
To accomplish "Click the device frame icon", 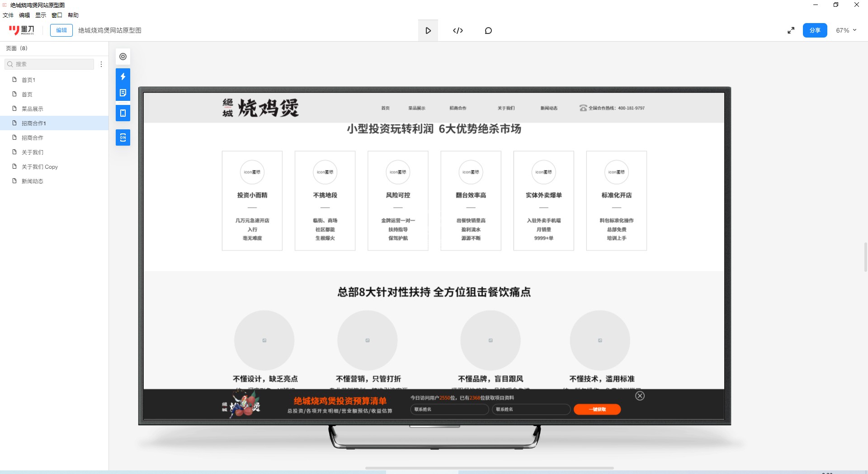I will pos(123,113).
